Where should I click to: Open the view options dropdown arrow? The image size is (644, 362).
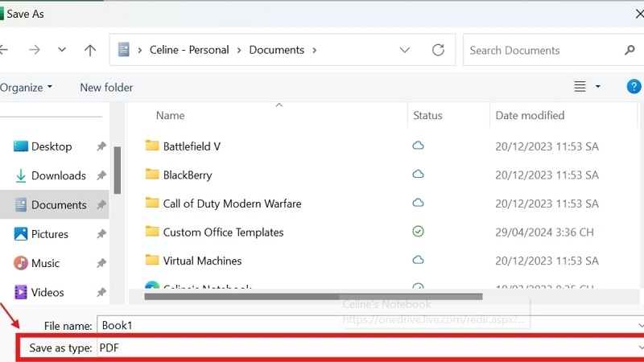pos(598,87)
